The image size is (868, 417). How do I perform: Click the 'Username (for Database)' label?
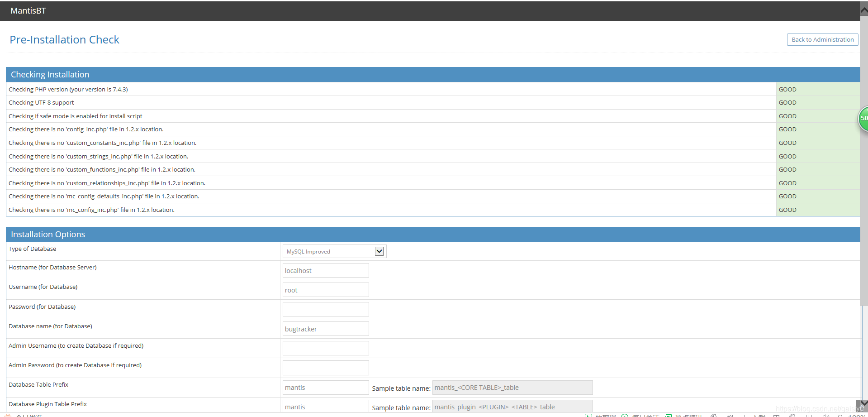[x=43, y=287]
